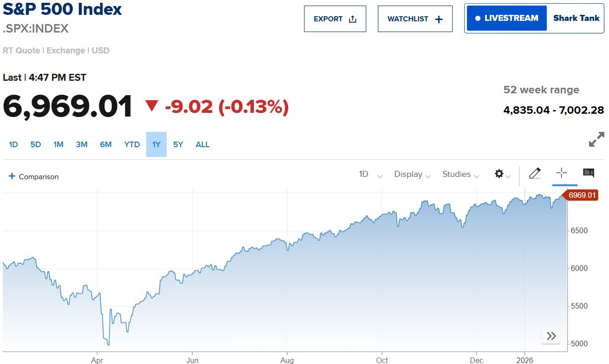Viewport: 609px width, 364px height.
Task: Expand the 1D interval dropdown
Action: (x=370, y=175)
